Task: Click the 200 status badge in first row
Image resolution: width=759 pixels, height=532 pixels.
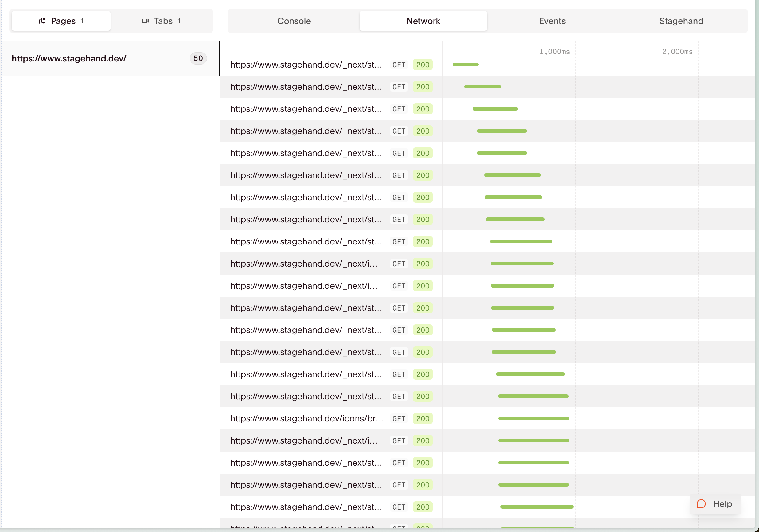Action: point(422,65)
